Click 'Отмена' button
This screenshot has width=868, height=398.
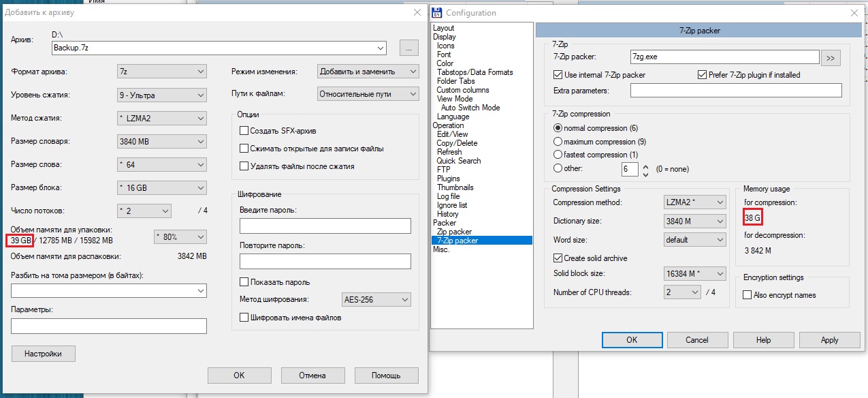pyautogui.click(x=312, y=375)
